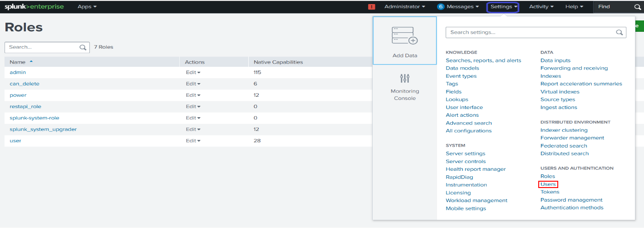
Task: Open the splunk-system-role link
Action: [34, 118]
